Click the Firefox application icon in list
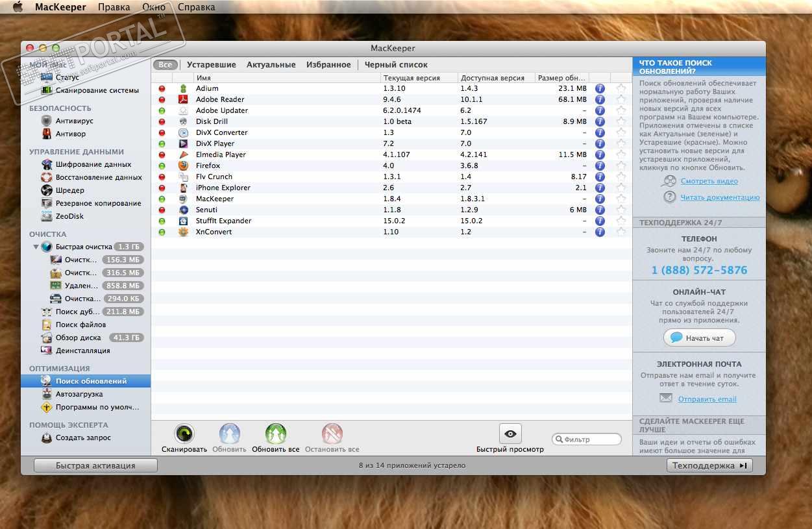Image resolution: width=812 pixels, height=529 pixels. pyautogui.click(x=183, y=166)
